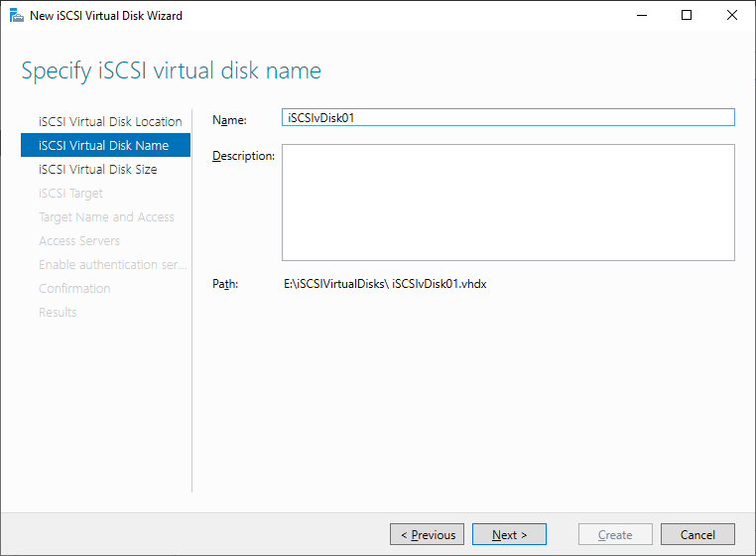Select Enable authentication services step
This screenshot has width=756, height=556.
[x=112, y=264]
